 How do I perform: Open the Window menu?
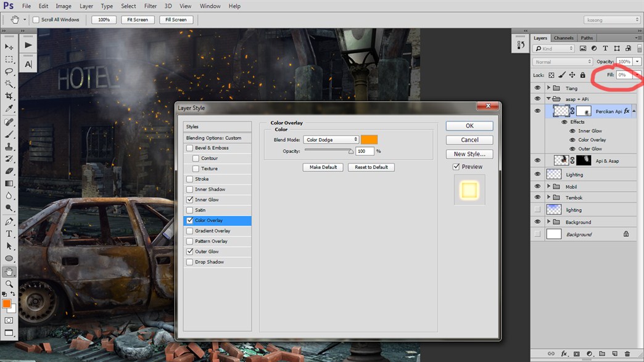[210, 6]
